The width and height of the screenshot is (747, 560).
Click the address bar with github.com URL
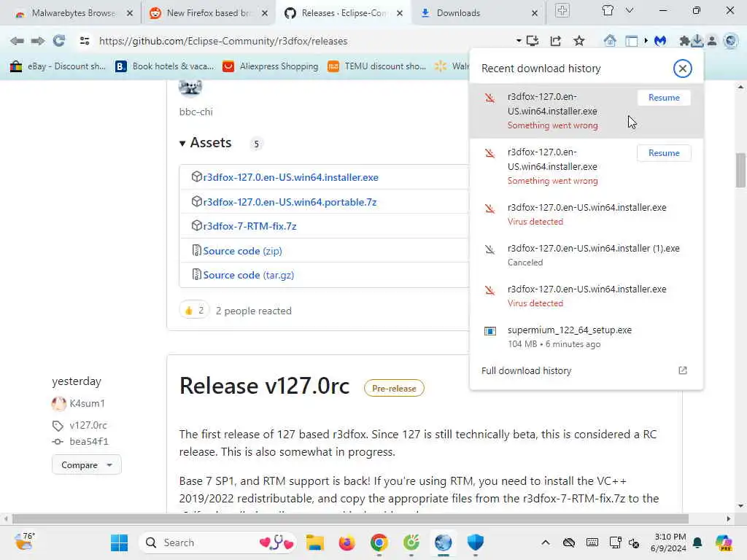click(x=223, y=41)
